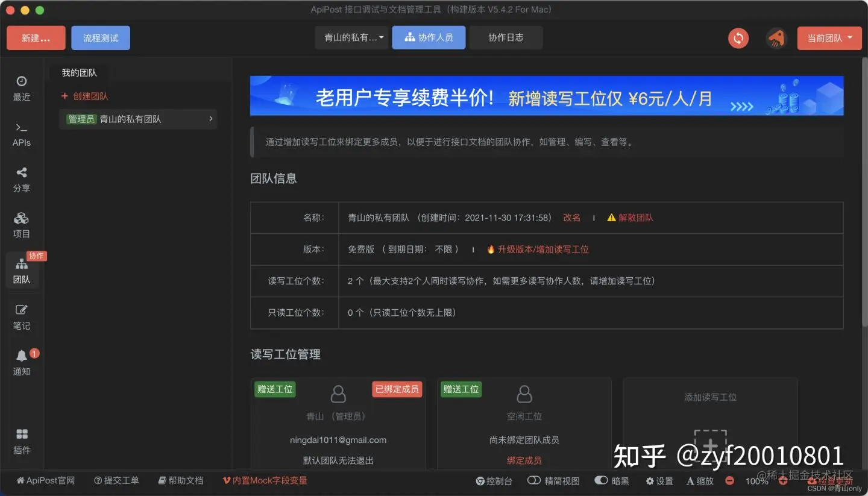Decrease zoom with the minus button

click(729, 481)
